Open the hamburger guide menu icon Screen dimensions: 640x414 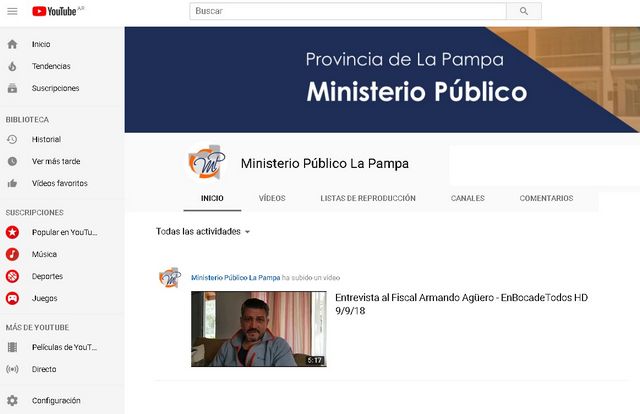pyautogui.click(x=12, y=11)
